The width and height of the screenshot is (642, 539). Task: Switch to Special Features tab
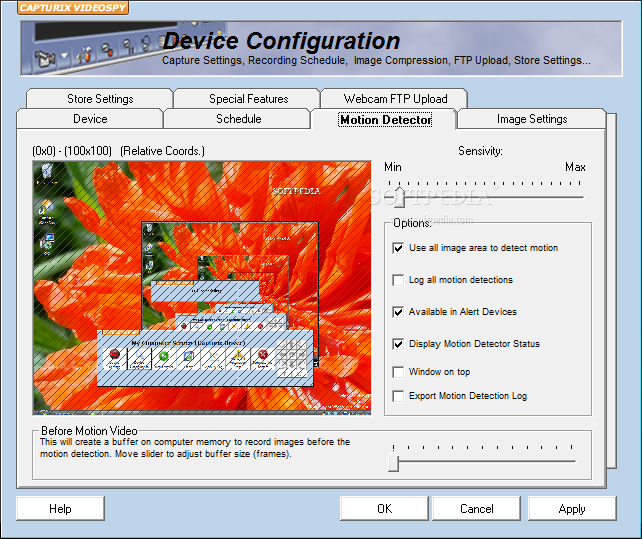248,99
